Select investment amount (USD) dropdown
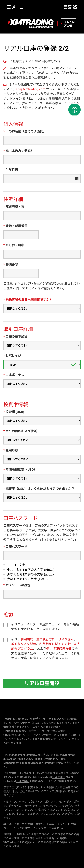The width and height of the screenshot is (84, 868). (42, 421)
